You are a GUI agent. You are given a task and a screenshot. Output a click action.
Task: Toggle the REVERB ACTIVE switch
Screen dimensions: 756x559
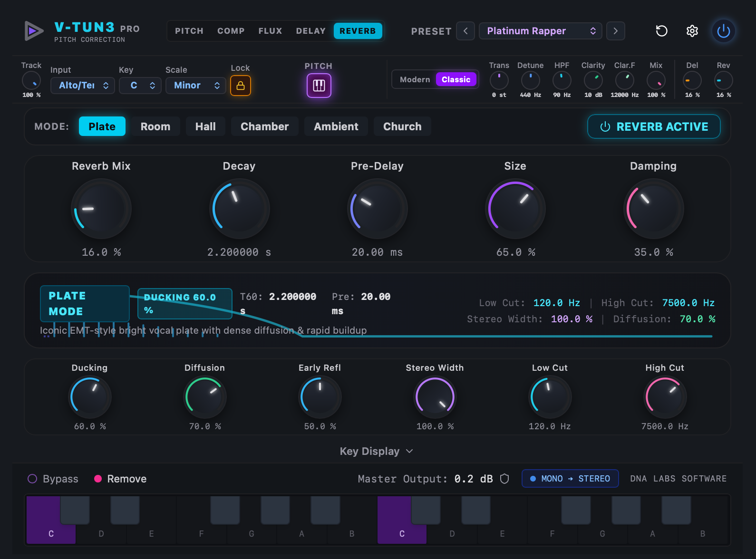(x=654, y=126)
